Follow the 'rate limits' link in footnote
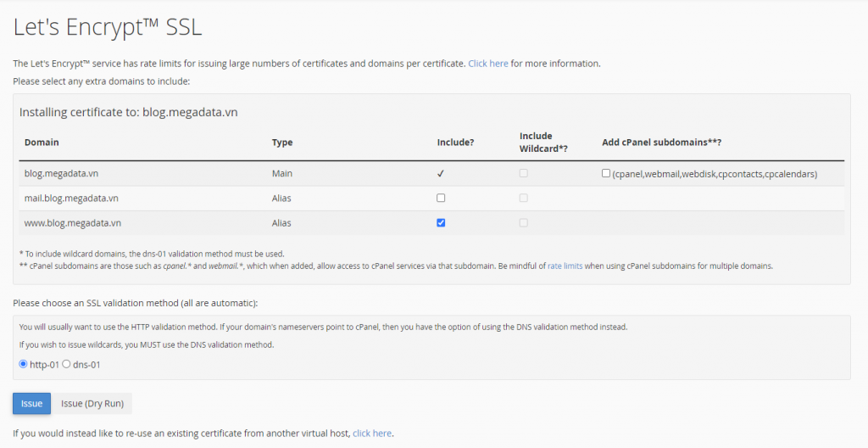The image size is (868, 448). (x=565, y=266)
